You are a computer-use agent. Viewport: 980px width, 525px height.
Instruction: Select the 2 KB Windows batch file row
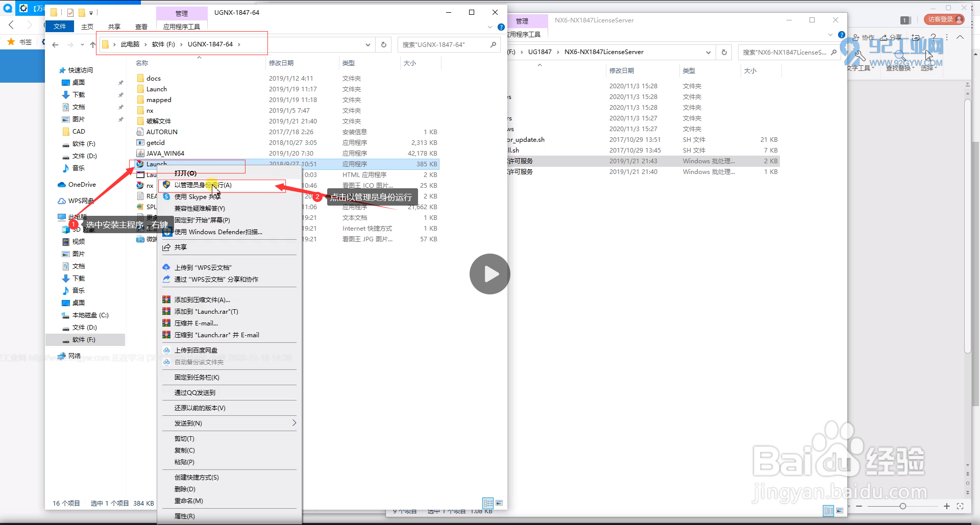[643, 161]
